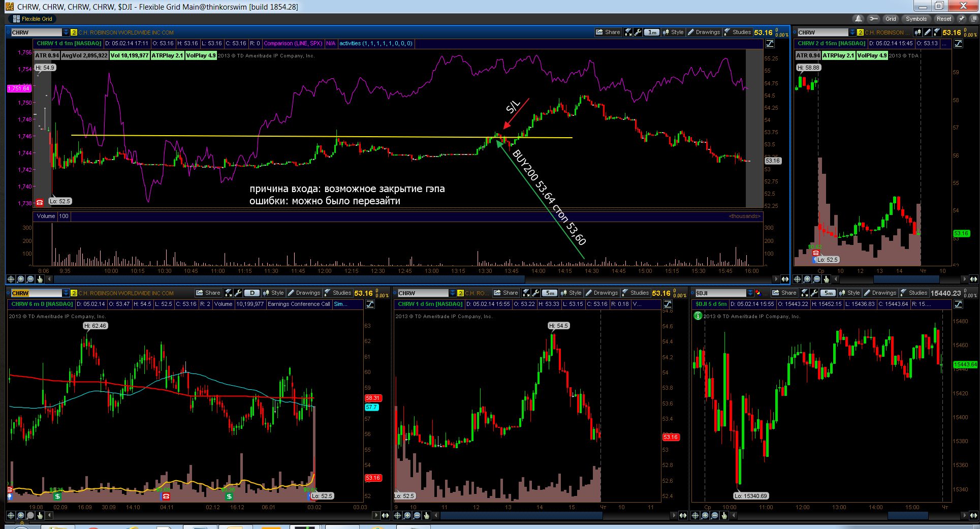Image resolution: width=980 pixels, height=529 pixels.
Task: Click zoom in icon under 1m chart
Action: point(20,279)
